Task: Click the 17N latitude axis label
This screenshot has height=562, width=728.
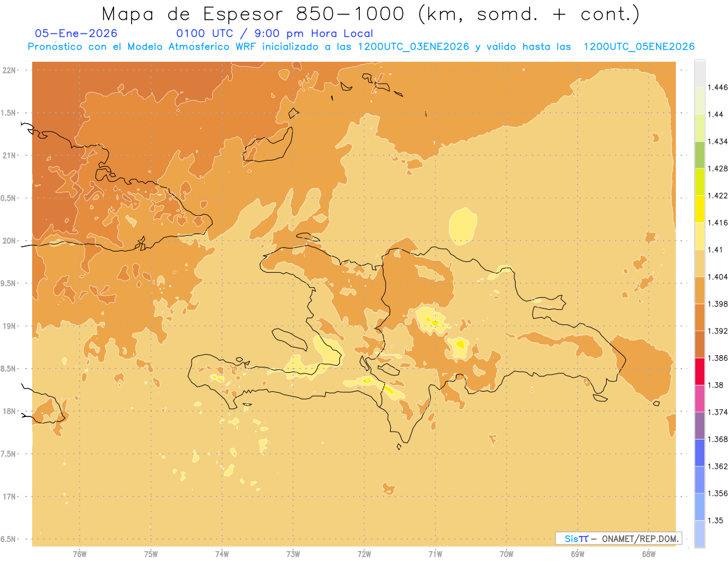Action: point(10,497)
